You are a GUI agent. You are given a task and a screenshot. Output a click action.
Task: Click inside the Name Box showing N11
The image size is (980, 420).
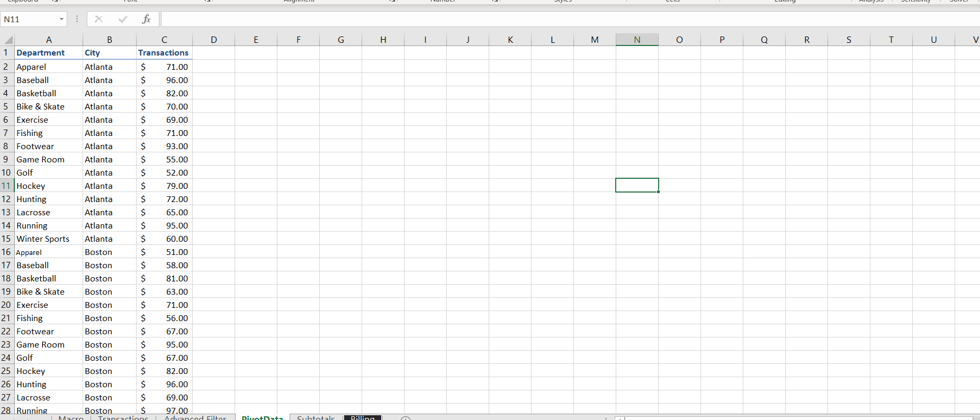(x=29, y=19)
